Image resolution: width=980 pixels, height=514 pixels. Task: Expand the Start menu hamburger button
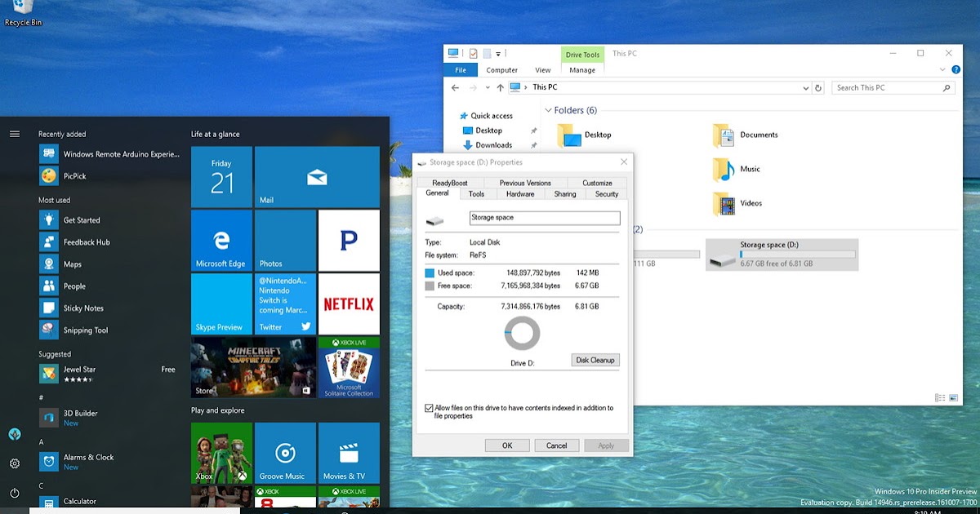pos(15,134)
